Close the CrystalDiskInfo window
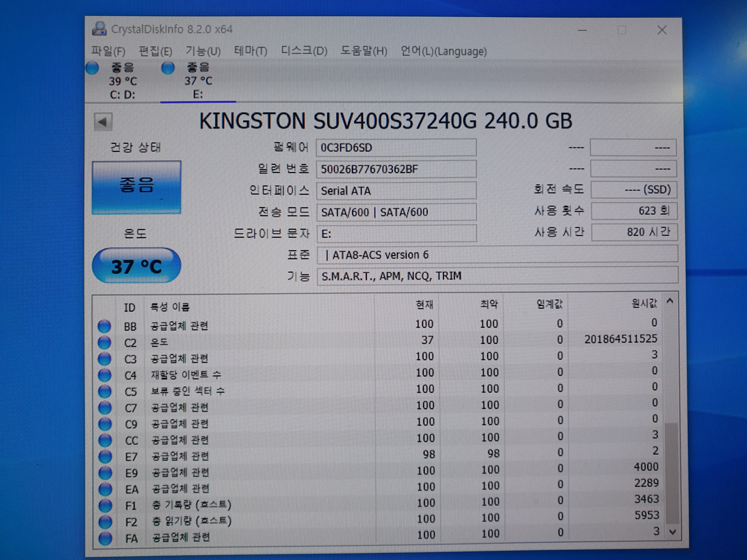The image size is (747, 560). pyautogui.click(x=662, y=30)
